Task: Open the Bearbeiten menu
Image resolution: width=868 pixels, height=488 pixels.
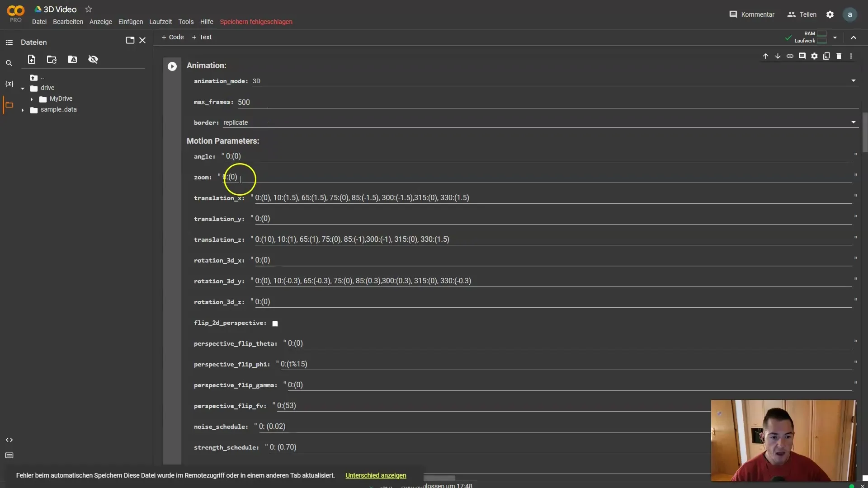Action: click(68, 22)
